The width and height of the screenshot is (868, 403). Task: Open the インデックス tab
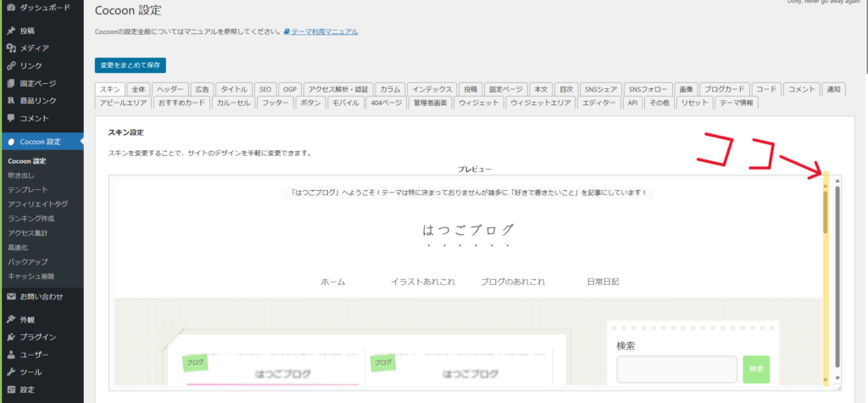(432, 89)
